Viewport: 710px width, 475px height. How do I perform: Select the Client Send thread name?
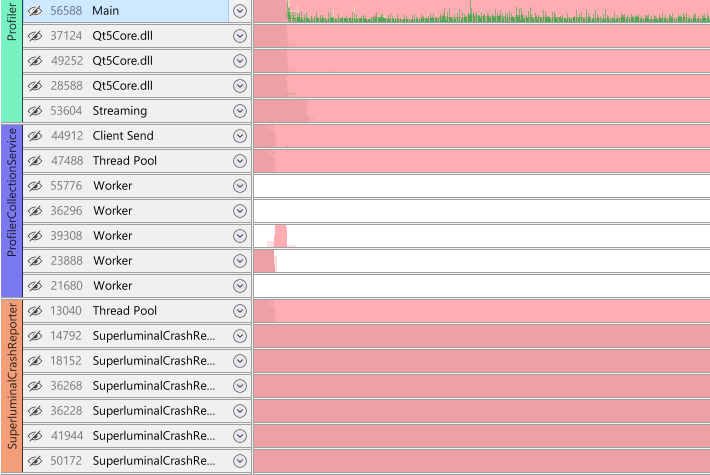(x=123, y=136)
